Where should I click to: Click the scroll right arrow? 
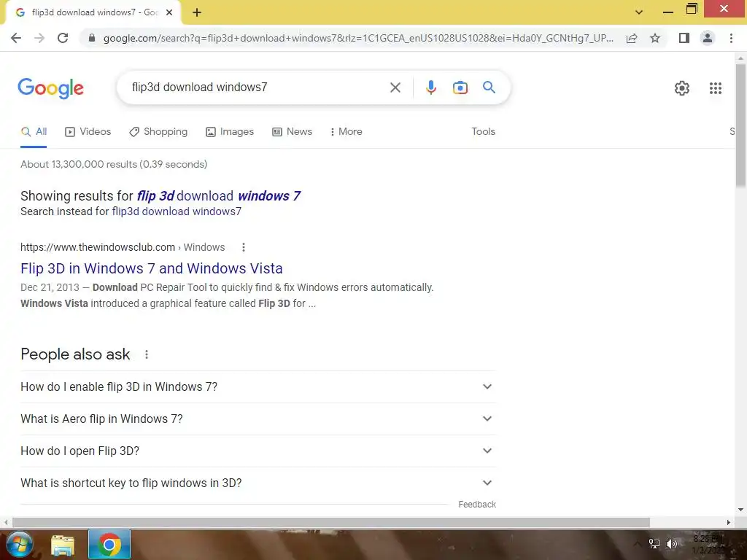point(728,522)
